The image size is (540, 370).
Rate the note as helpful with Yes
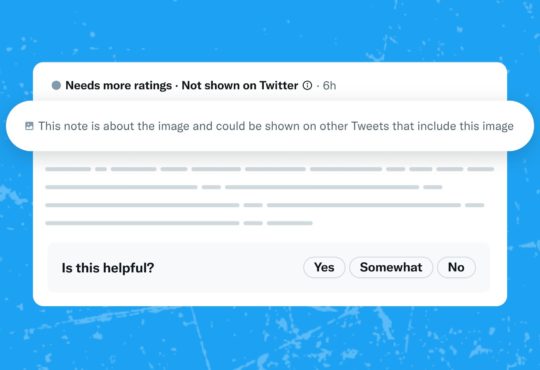pos(324,267)
